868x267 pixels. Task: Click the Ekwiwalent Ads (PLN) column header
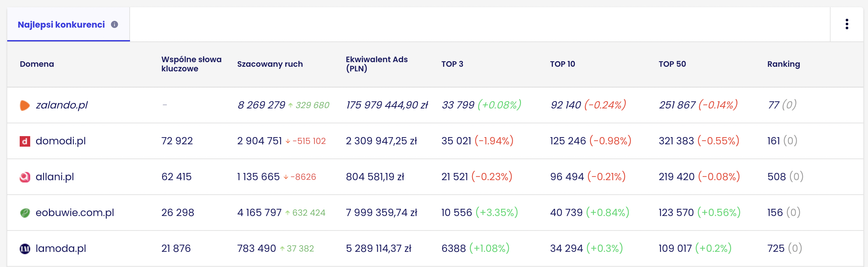[377, 64]
